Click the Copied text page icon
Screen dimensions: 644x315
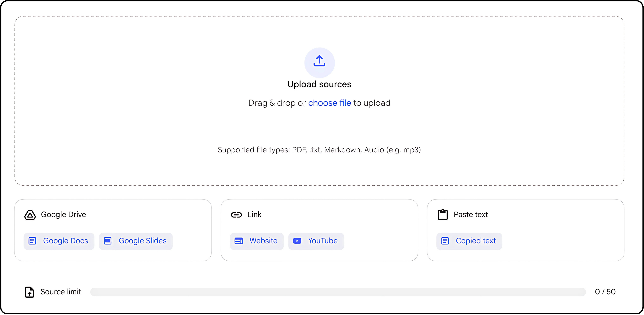445,241
